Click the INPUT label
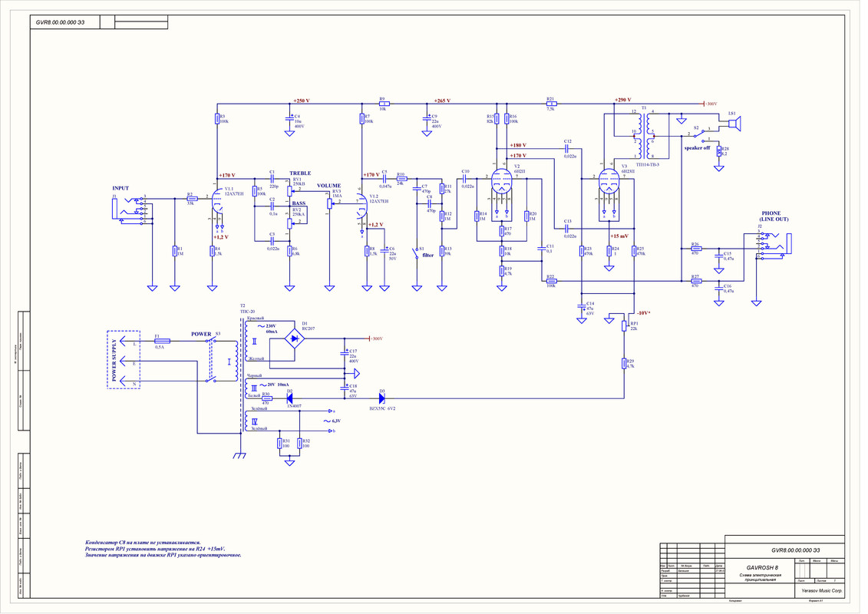 pyautogui.click(x=120, y=188)
